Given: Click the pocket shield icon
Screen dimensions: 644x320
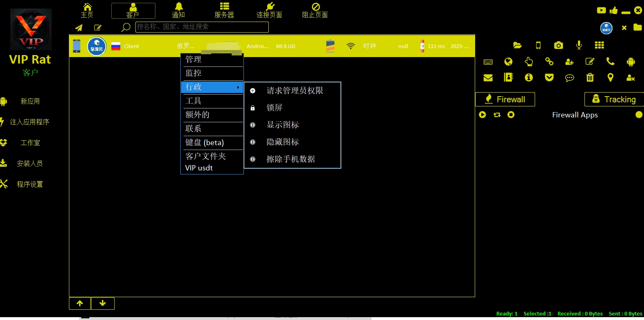Looking at the screenshot, I should pos(549,77).
